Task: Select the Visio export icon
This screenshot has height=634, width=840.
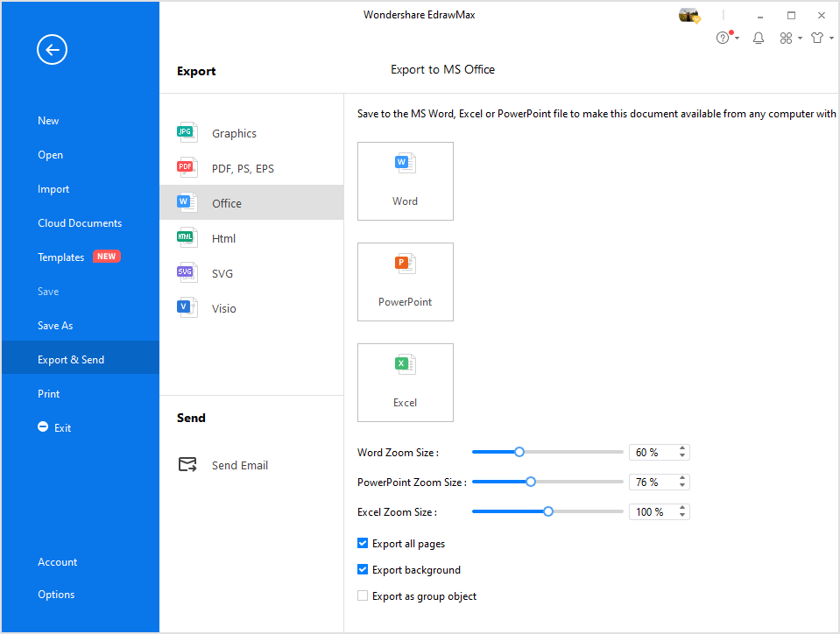Action: click(x=187, y=308)
